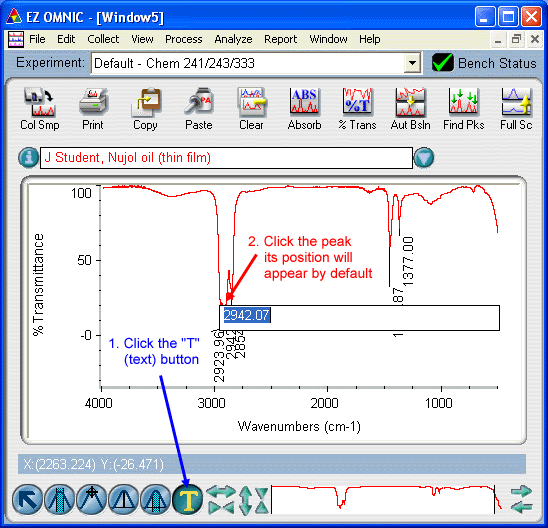Click the Print toolbar icon
Image resolution: width=548 pixels, height=528 pixels.
[93, 102]
